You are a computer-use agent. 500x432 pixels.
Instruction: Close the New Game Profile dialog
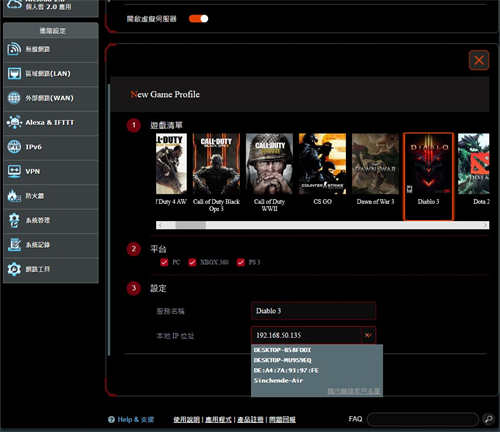[479, 60]
